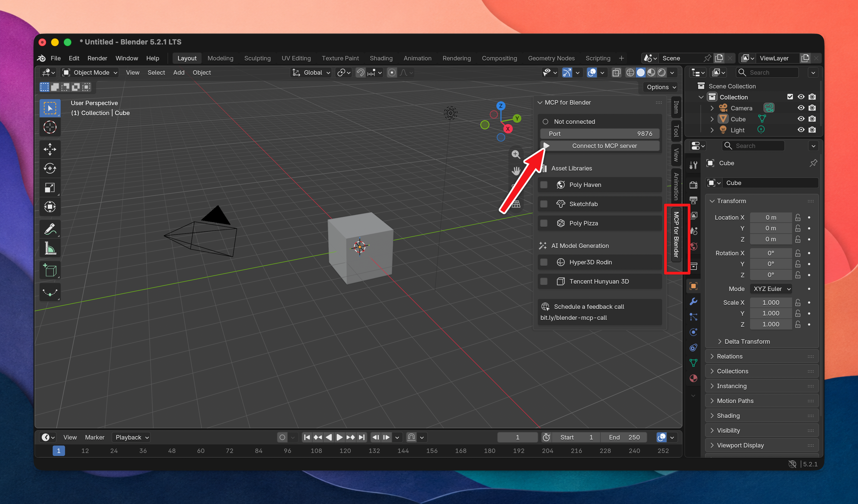This screenshot has width=858, height=504.
Task: Select the Select Box tool
Action: click(50, 108)
